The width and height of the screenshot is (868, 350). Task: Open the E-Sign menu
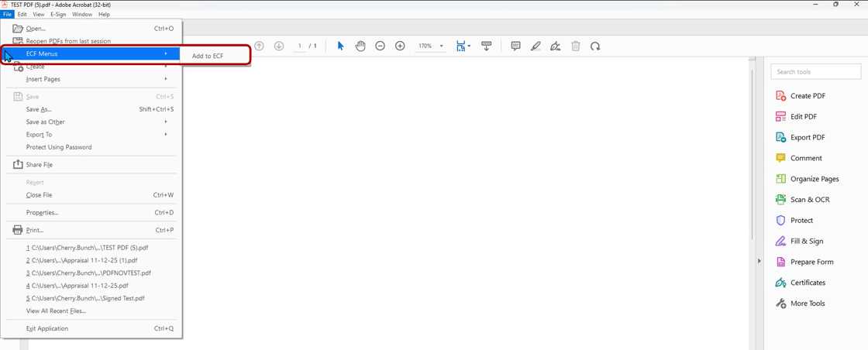tap(58, 15)
